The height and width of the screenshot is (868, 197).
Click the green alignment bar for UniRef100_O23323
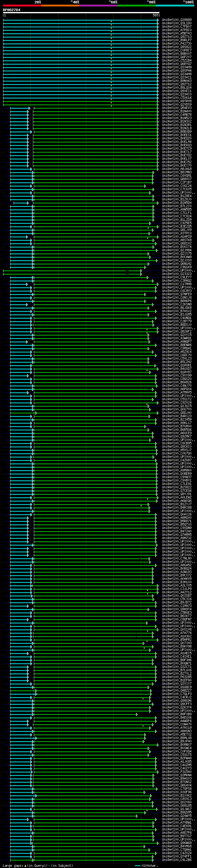pyautogui.click(x=72, y=274)
